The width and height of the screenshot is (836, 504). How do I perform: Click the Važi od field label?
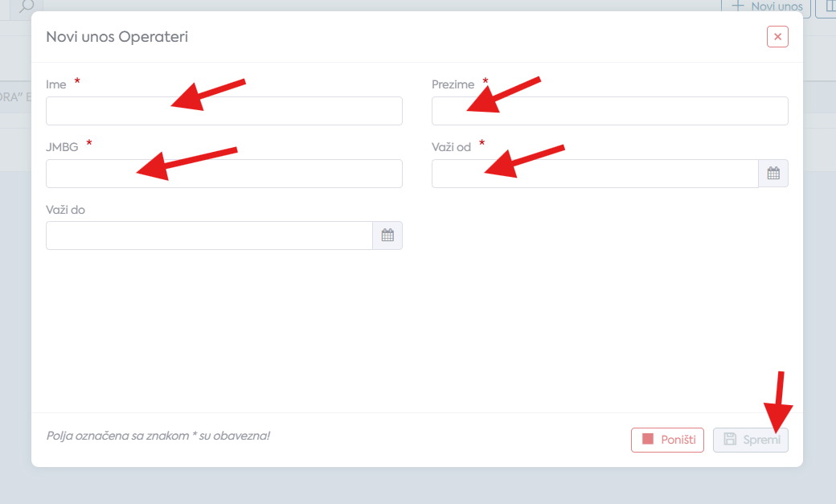click(x=451, y=146)
